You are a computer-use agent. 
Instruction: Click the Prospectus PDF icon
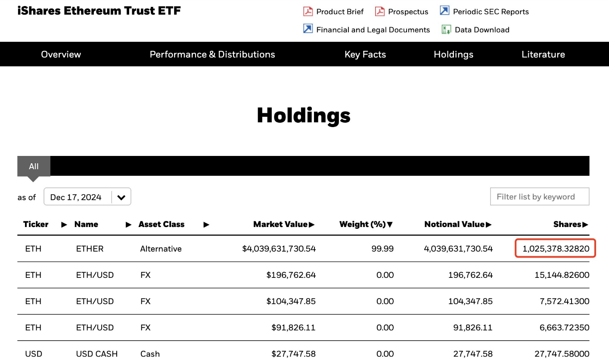point(379,11)
